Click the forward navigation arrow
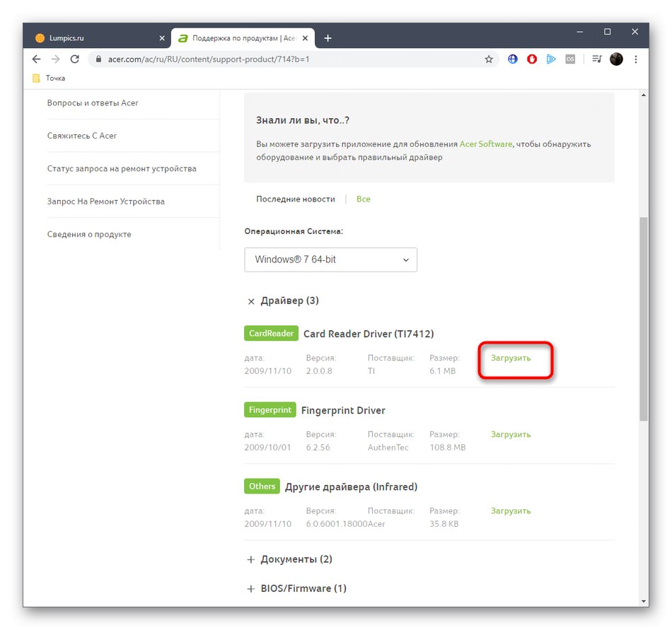This screenshot has width=672, height=630. coord(55,59)
